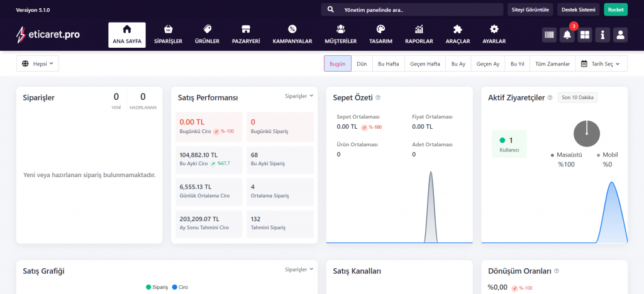Screen dimensions: 644x294
Task: Click help icon next to Dönüşüm Oranları
Action: pos(557,271)
